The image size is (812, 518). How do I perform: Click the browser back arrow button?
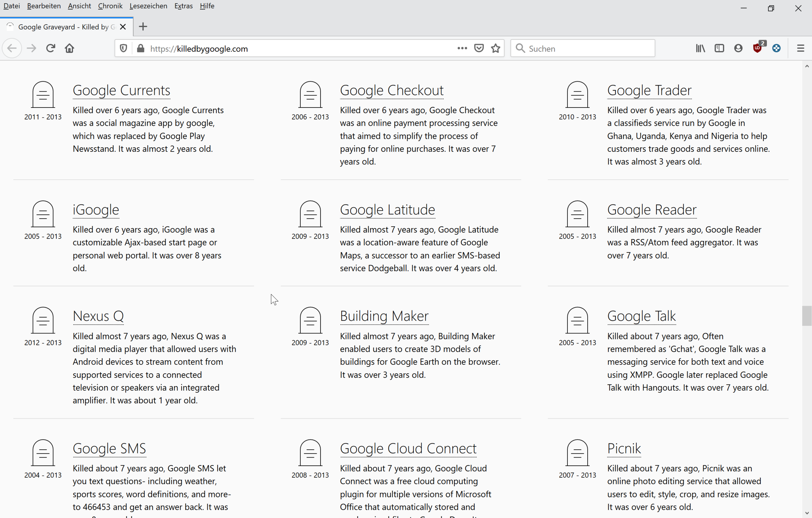[x=12, y=48]
